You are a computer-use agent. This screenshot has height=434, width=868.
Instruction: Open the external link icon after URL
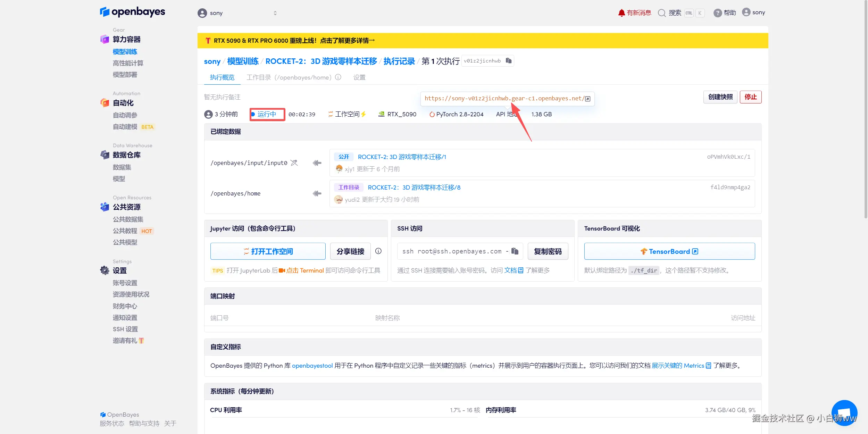click(588, 99)
